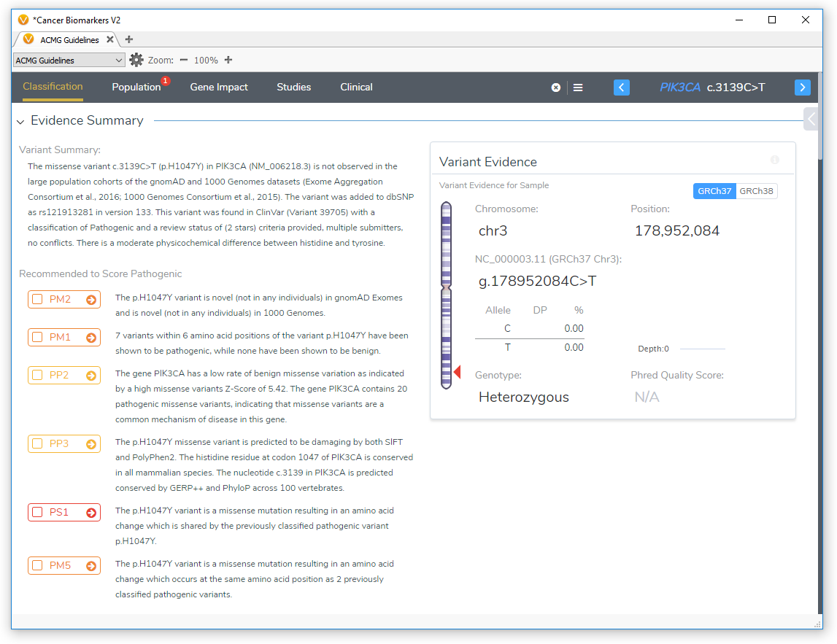Switch to the Population tab

138,87
